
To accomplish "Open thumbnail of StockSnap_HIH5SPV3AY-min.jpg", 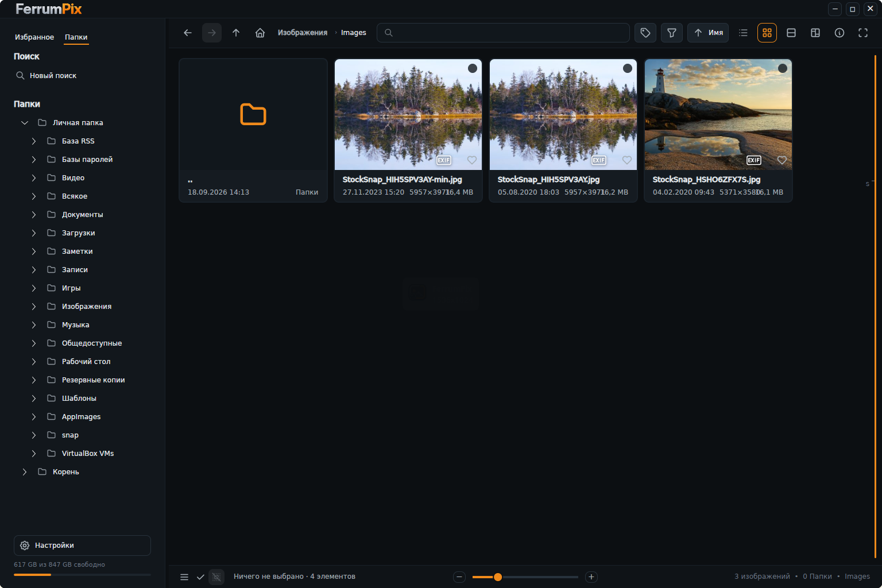I will point(408,114).
